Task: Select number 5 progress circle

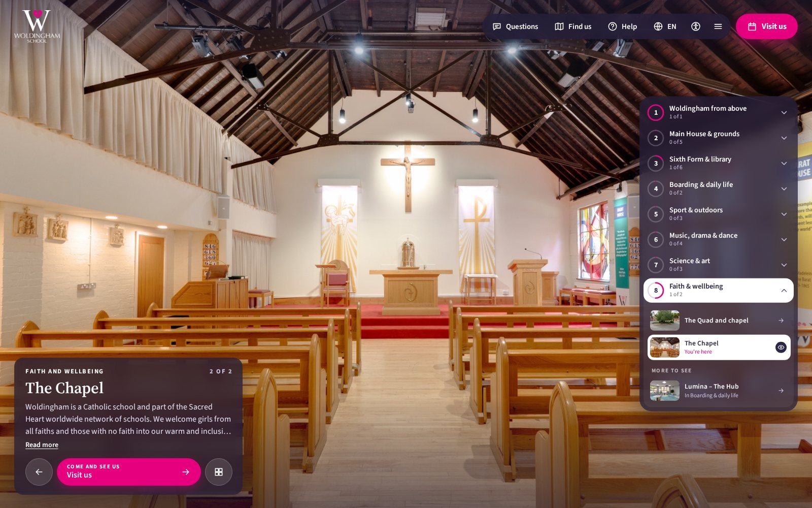Action: point(656,214)
